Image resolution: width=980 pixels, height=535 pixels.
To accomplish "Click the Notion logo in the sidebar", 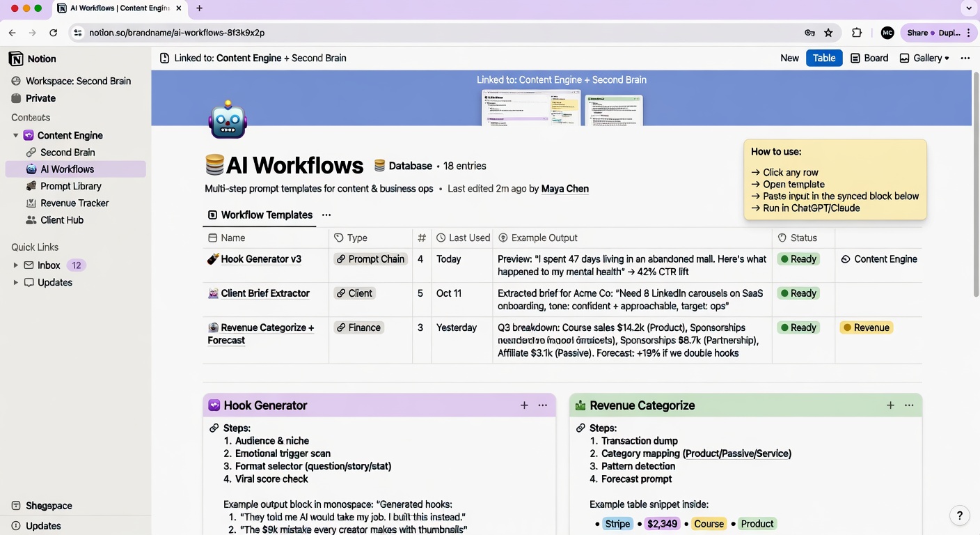I will pos(16,59).
